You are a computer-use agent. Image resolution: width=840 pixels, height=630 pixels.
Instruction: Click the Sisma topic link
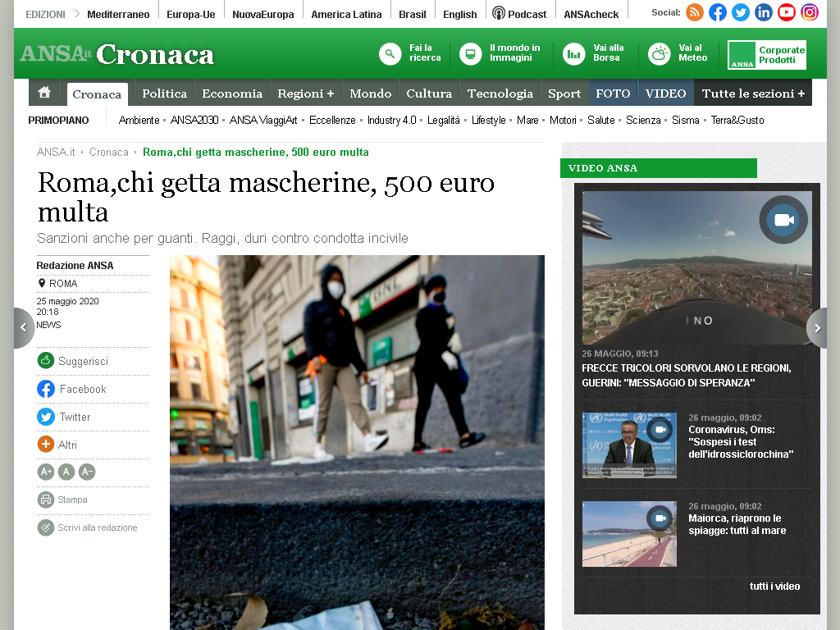coord(686,120)
